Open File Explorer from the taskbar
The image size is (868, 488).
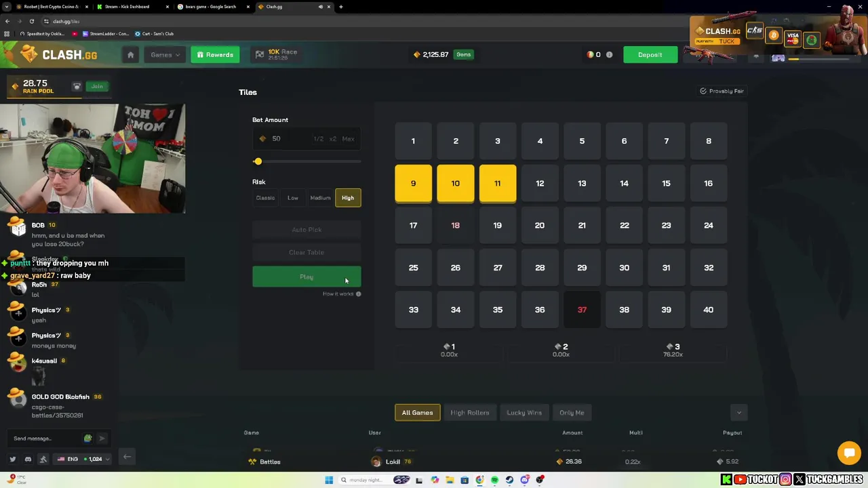click(450, 480)
